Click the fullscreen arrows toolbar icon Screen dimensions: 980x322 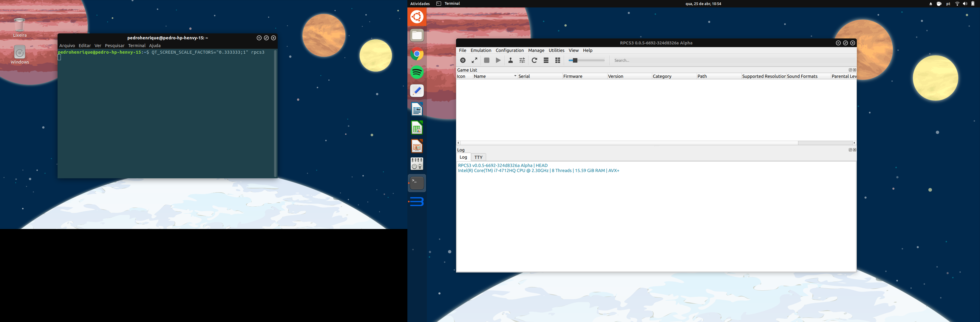474,61
